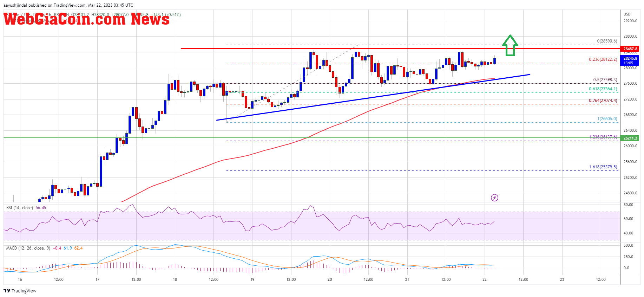Click date 18 on the time axis
Image resolution: width=644 pixels, height=297 pixels.
click(175, 280)
